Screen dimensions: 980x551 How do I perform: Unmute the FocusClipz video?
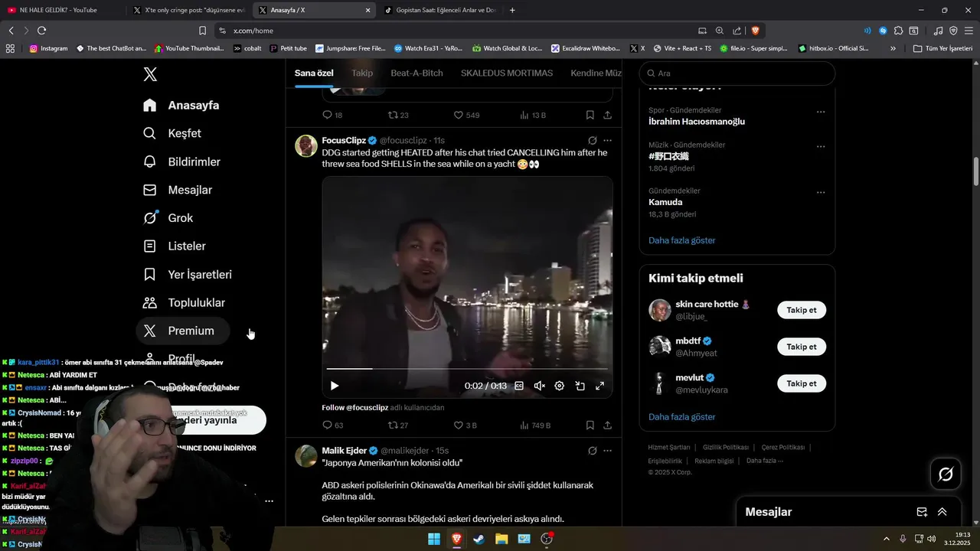coord(539,386)
